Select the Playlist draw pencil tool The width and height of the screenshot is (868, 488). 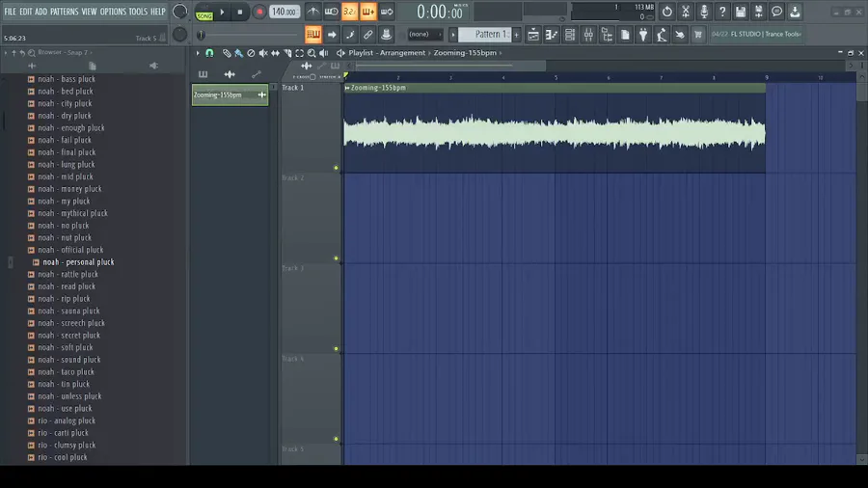[227, 53]
